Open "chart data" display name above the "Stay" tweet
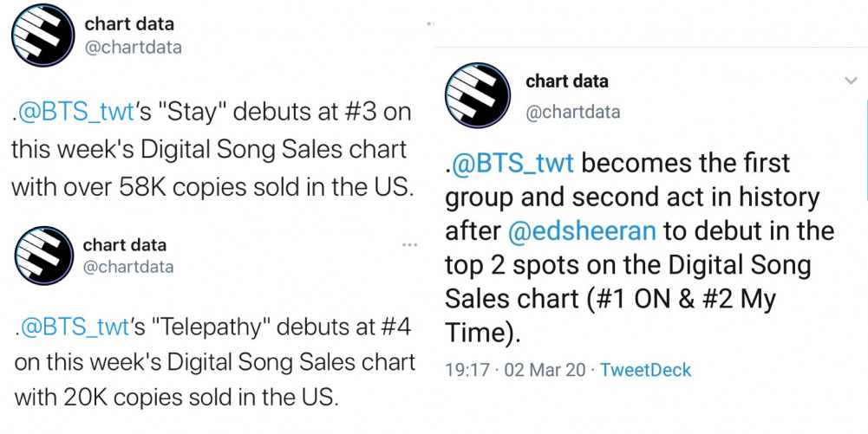 129,24
